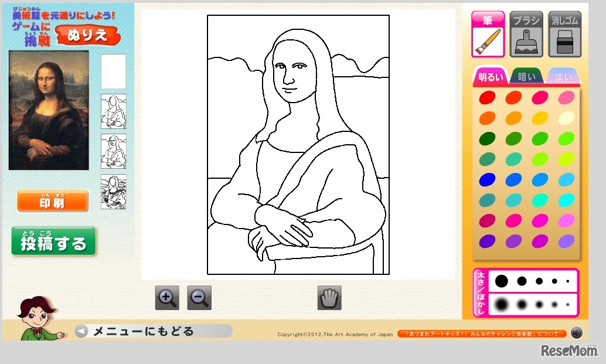606x364 pixels.
Task: Pick the dark orange color swatch
Action: [488, 118]
